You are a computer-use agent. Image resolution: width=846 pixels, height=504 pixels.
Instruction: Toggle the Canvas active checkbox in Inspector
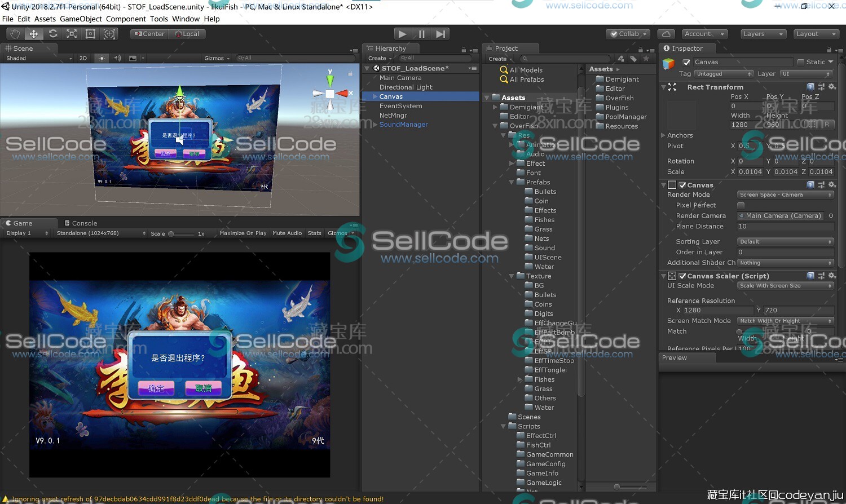tap(686, 62)
